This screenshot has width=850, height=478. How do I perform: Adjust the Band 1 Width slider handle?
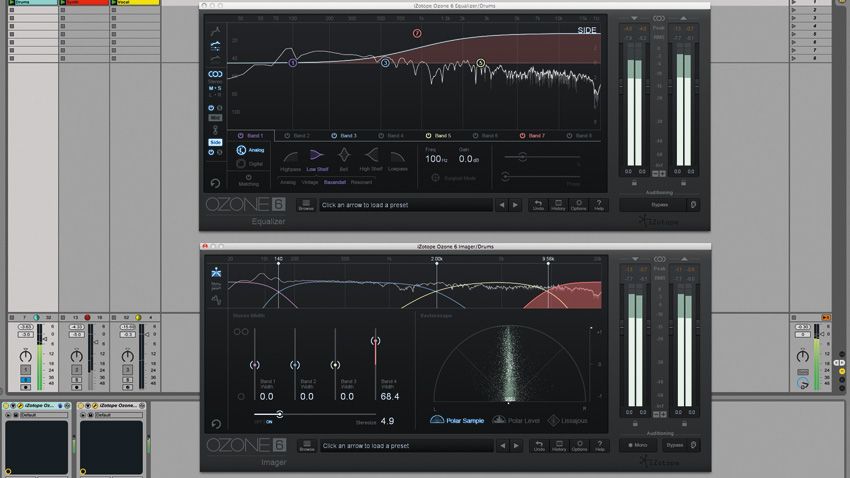254,365
